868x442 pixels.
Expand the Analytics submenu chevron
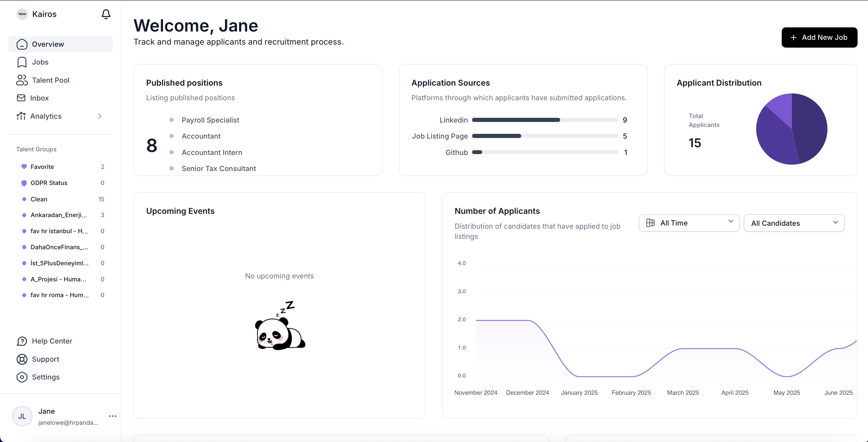[x=100, y=116]
